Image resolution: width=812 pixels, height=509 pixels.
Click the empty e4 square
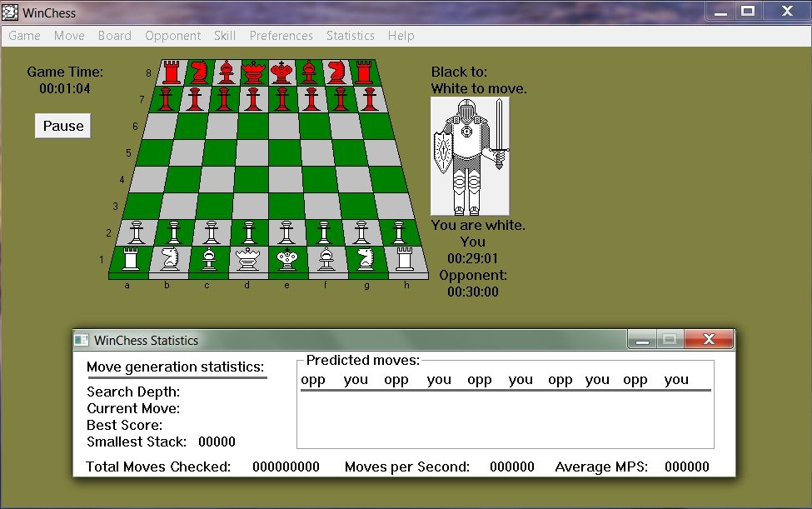(x=286, y=179)
